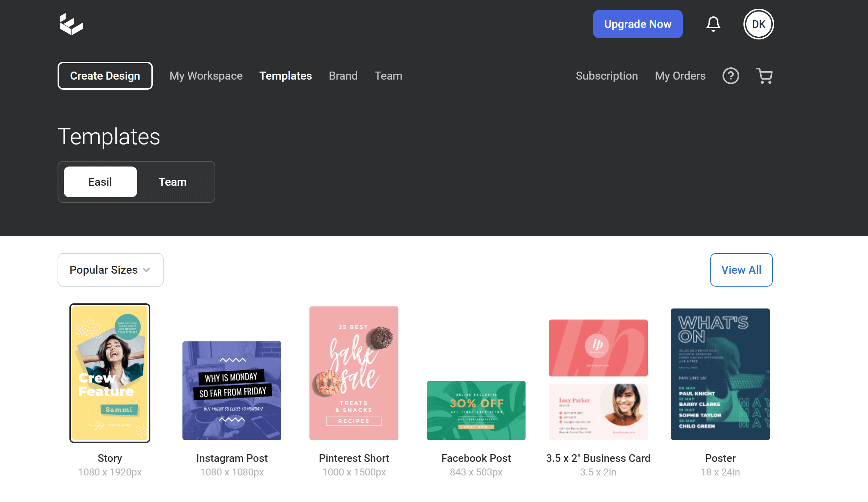The width and height of the screenshot is (868, 502).
Task: Open the Brand menu item
Action: click(x=343, y=76)
